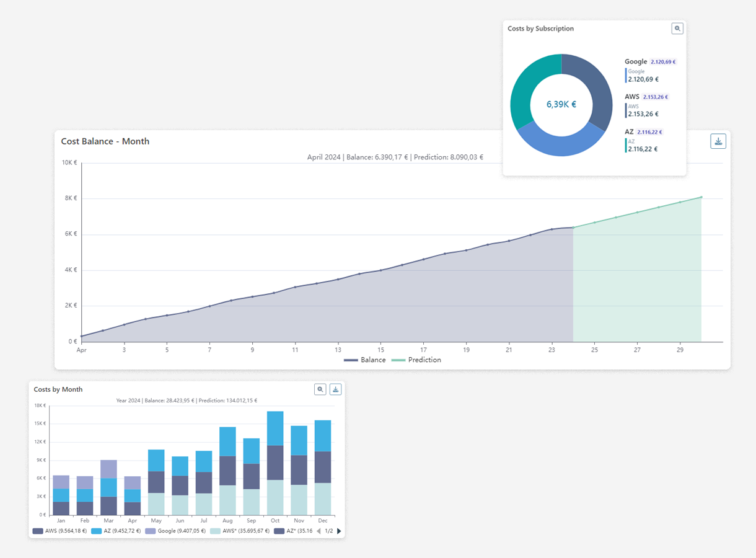Download the Cost Balance - Month chart
The height and width of the screenshot is (558, 756).
click(x=718, y=141)
